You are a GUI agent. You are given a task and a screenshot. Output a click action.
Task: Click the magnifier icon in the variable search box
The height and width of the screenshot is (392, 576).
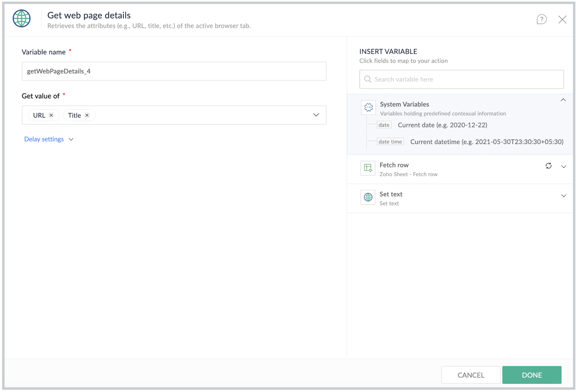coord(368,79)
